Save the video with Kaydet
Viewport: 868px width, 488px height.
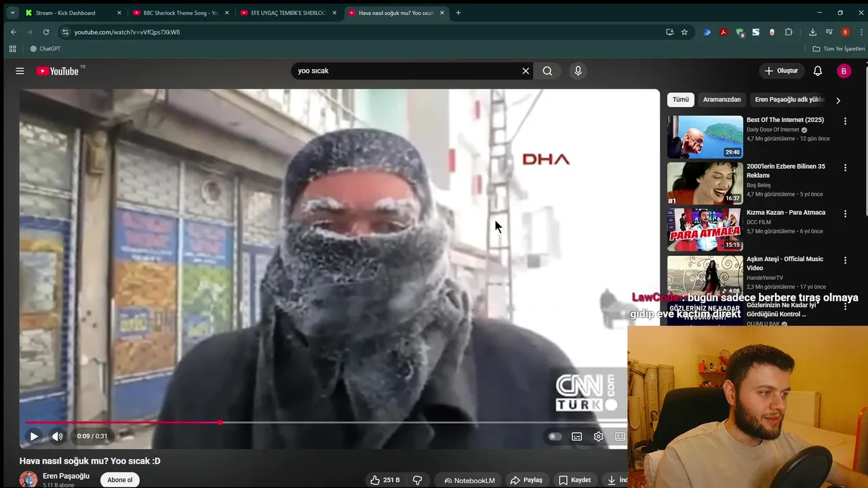coord(574,480)
